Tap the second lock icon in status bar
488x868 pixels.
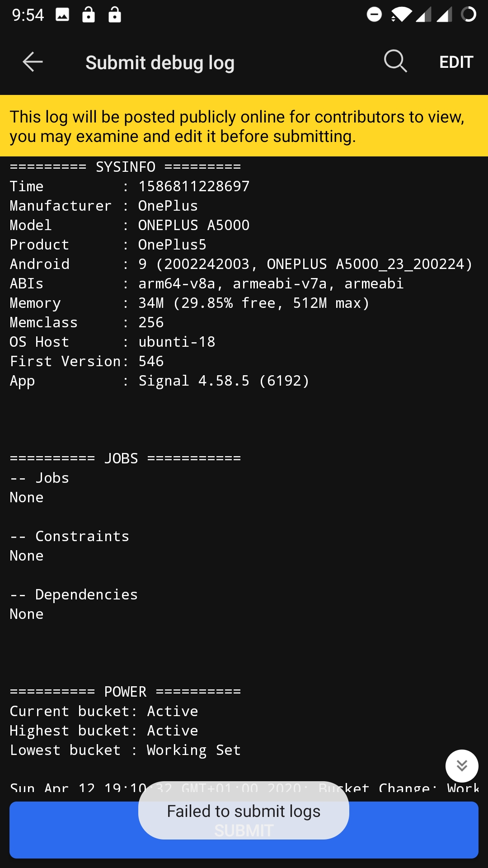(114, 15)
